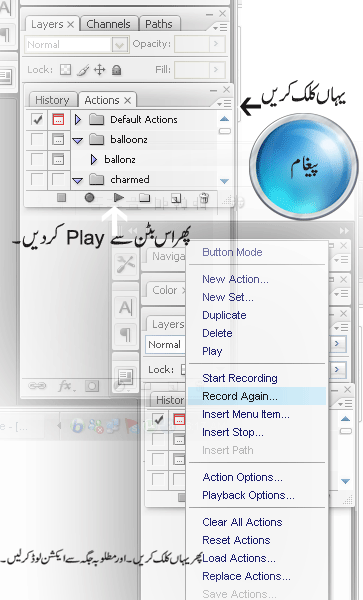Screen dimensions: 363x600
Task: Expand the Default Actions folder
Action: (x=78, y=120)
